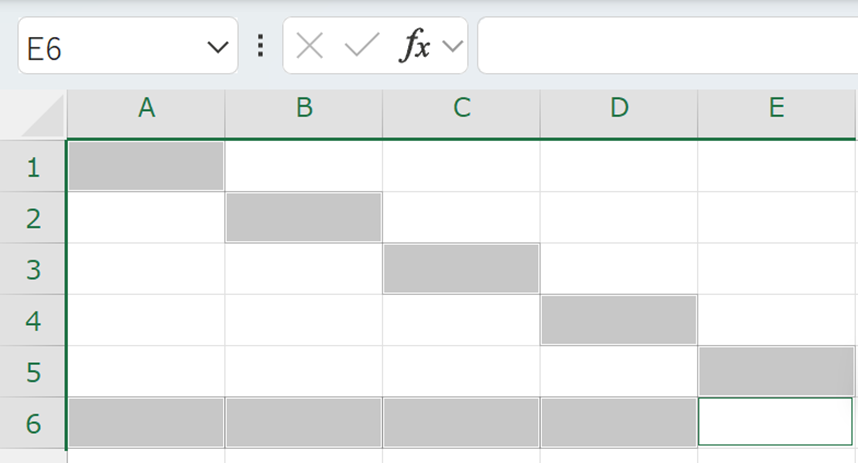Click the Enter checkmark formula icon
Screen dimensions: 858x463
pyautogui.click(x=361, y=46)
